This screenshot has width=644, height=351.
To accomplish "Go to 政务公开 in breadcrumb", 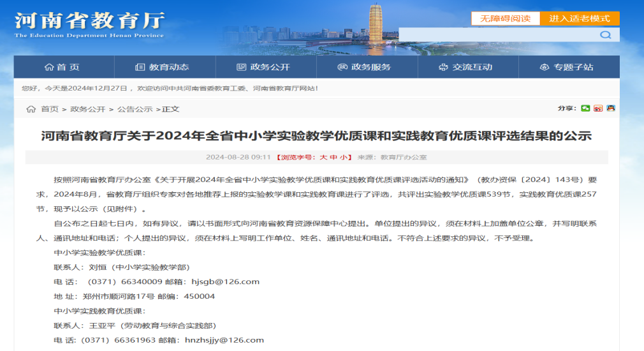I will tap(87, 109).
